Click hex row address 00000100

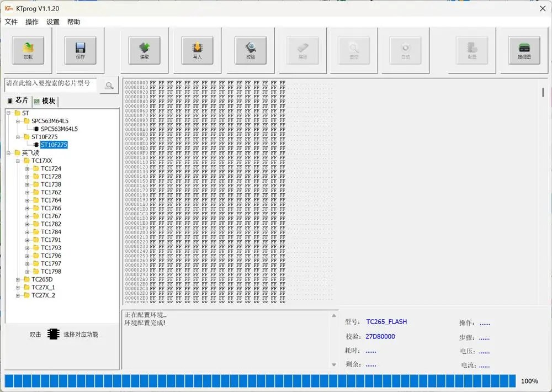click(136, 158)
